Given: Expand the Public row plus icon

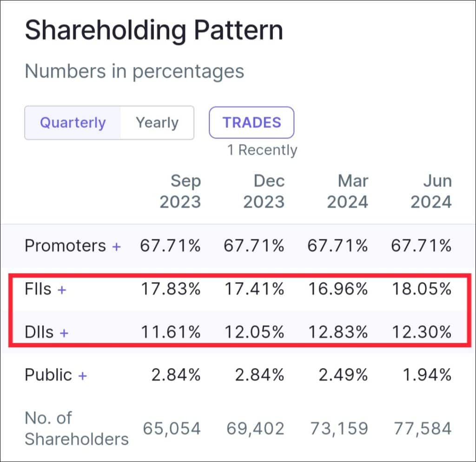Looking at the screenshot, I should point(82,376).
